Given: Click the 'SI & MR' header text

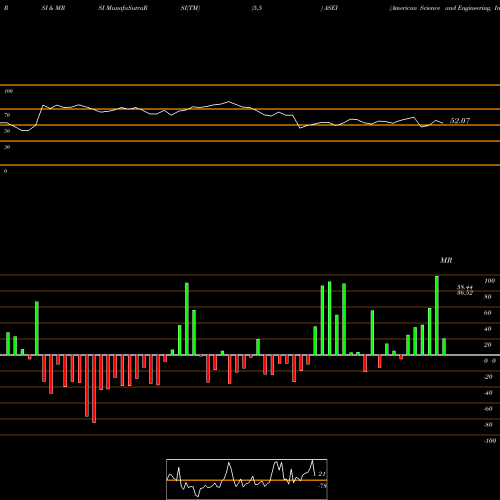Looking at the screenshot, I should 53,8.
